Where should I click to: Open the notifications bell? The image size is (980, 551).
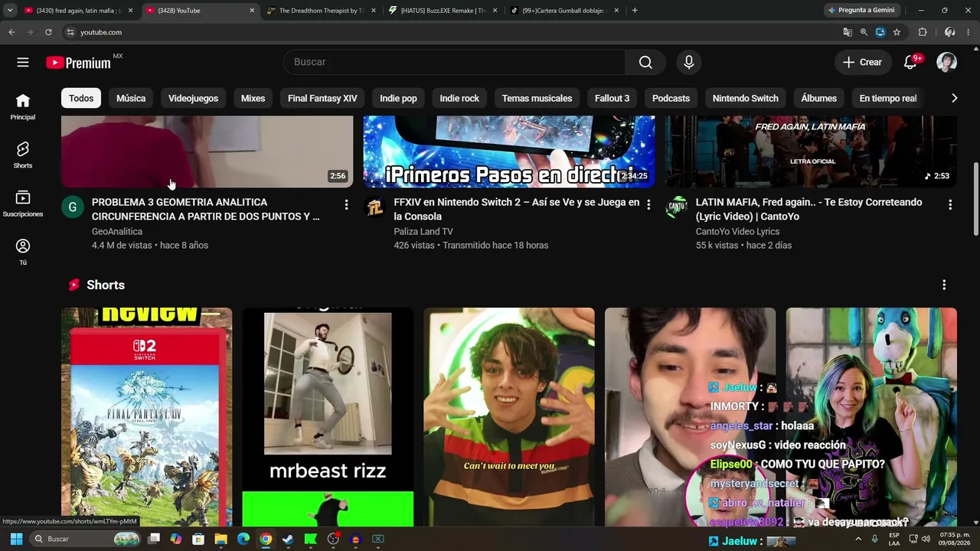910,62
